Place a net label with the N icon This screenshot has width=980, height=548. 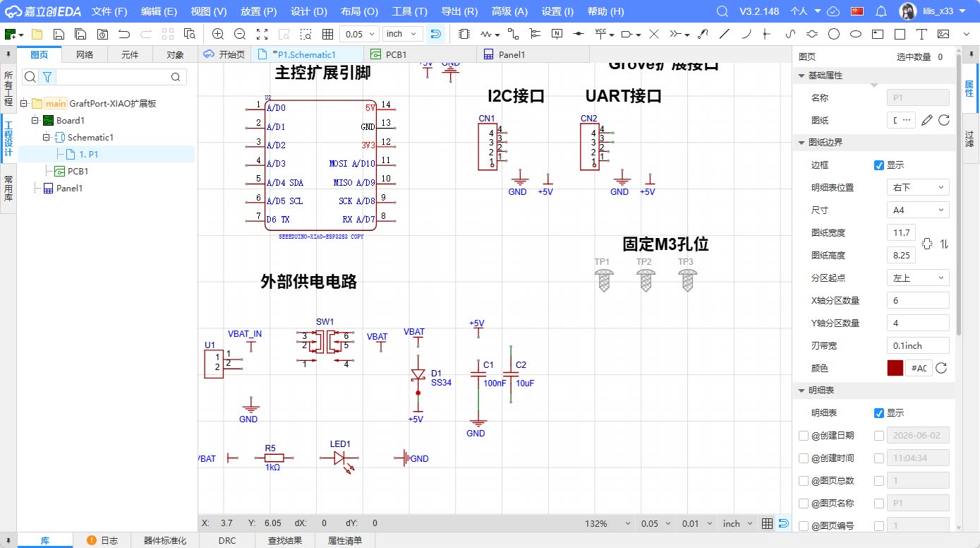557,34
